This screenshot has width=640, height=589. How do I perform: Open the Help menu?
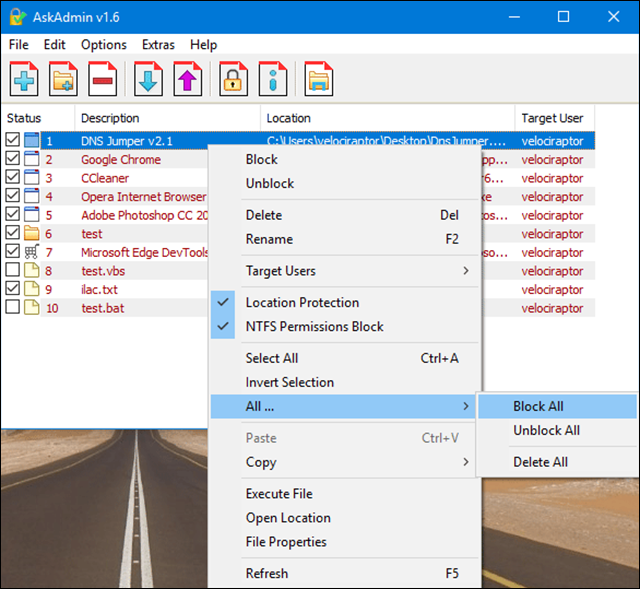(203, 44)
